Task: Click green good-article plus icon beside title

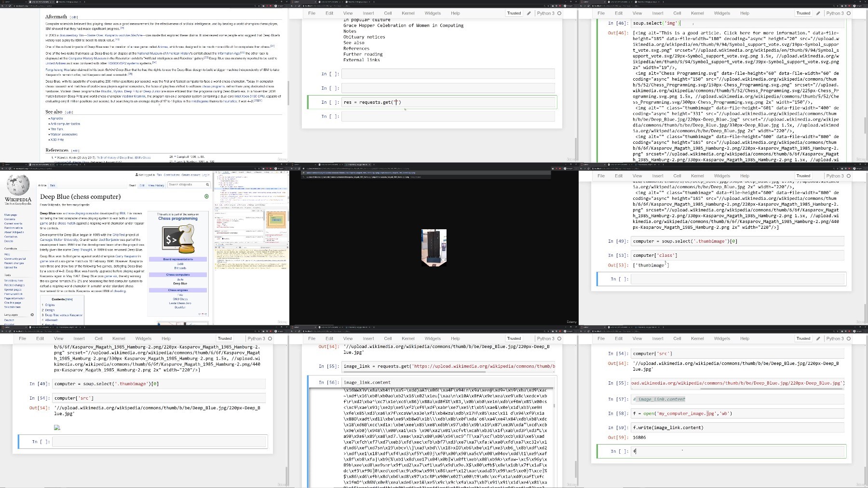Action: click(206, 196)
